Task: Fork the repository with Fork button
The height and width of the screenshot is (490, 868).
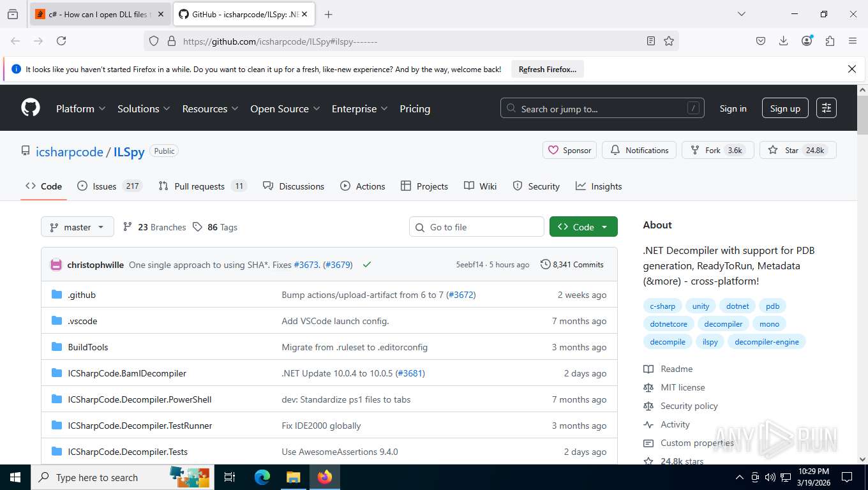Action: point(717,151)
